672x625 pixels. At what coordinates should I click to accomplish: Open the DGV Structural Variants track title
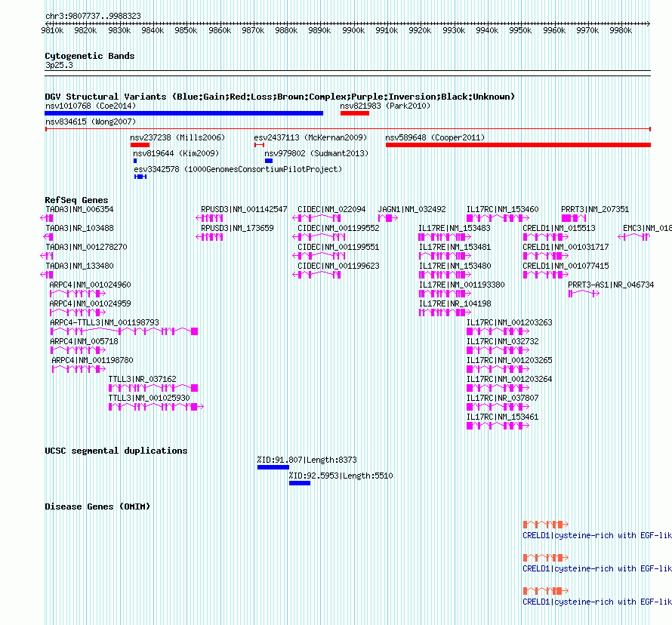click(x=280, y=97)
